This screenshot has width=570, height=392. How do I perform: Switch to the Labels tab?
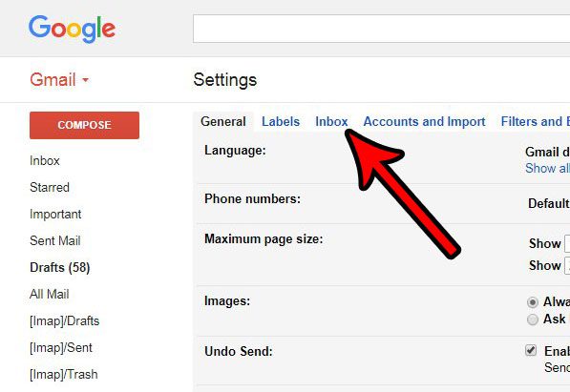coord(281,121)
